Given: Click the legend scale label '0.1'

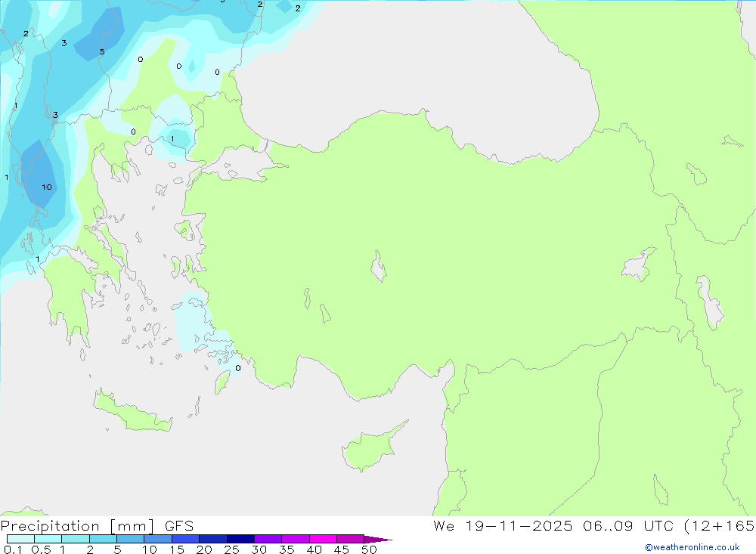Looking at the screenshot, I should click(13, 549).
